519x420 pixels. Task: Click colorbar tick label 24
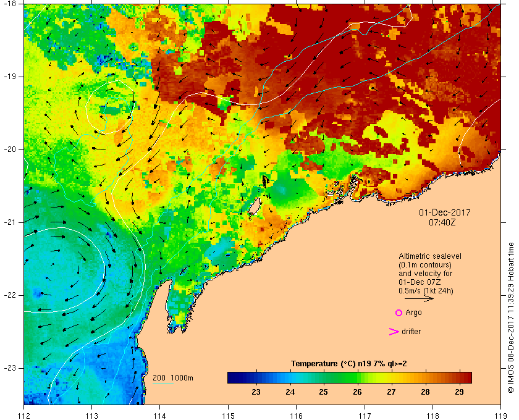pos(290,392)
